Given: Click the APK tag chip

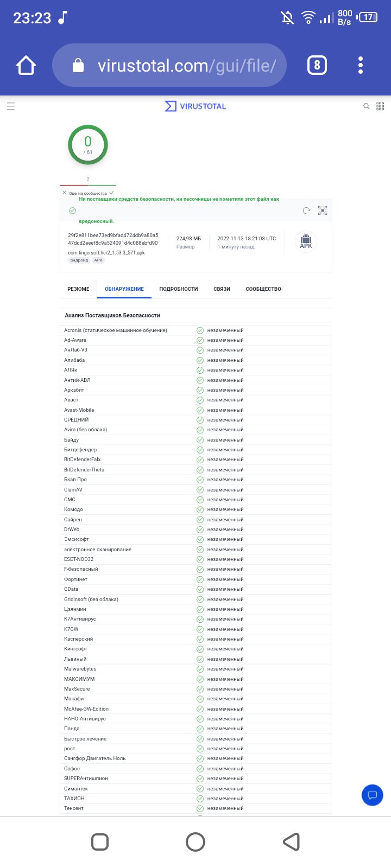Looking at the screenshot, I should 98,260.
